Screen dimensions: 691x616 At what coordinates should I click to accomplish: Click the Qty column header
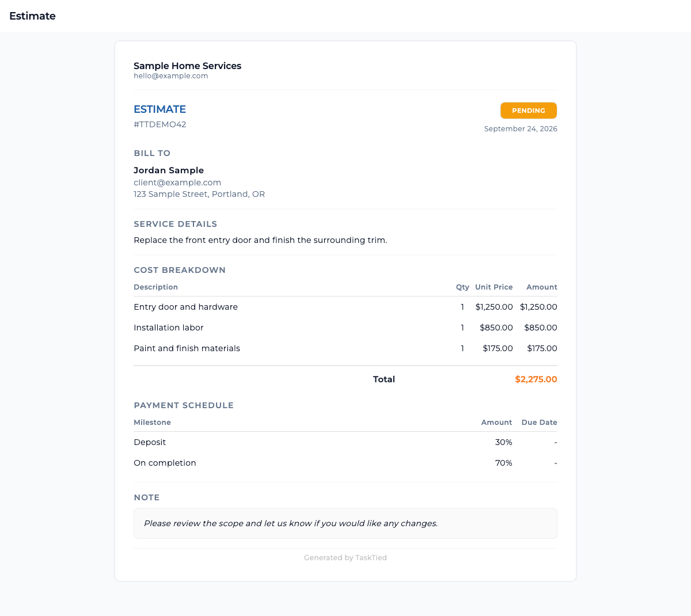(462, 287)
